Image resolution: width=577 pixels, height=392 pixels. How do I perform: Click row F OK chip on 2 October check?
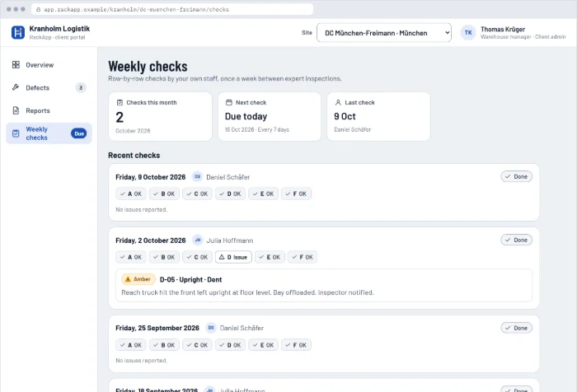click(x=303, y=257)
